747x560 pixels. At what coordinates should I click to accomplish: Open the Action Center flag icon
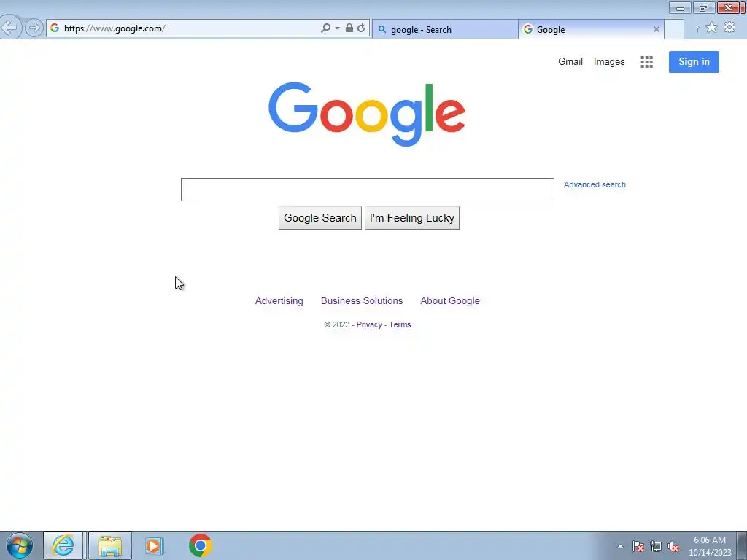point(638,546)
